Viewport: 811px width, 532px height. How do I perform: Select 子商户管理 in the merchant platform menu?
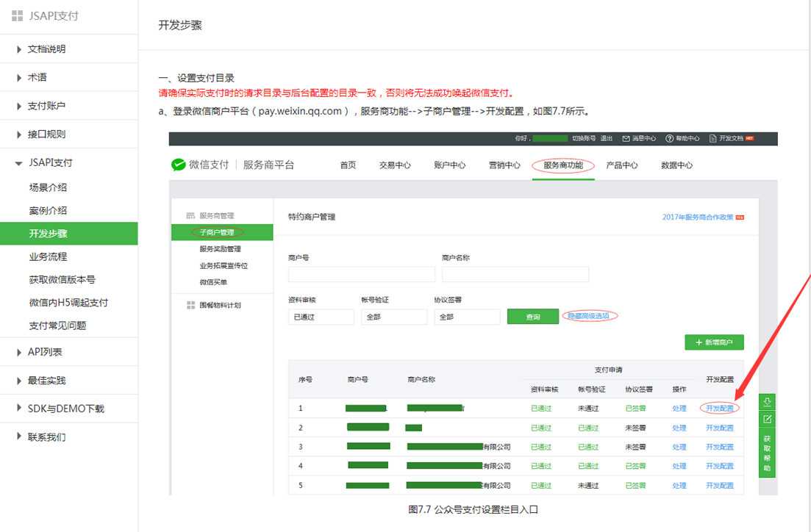click(222, 233)
